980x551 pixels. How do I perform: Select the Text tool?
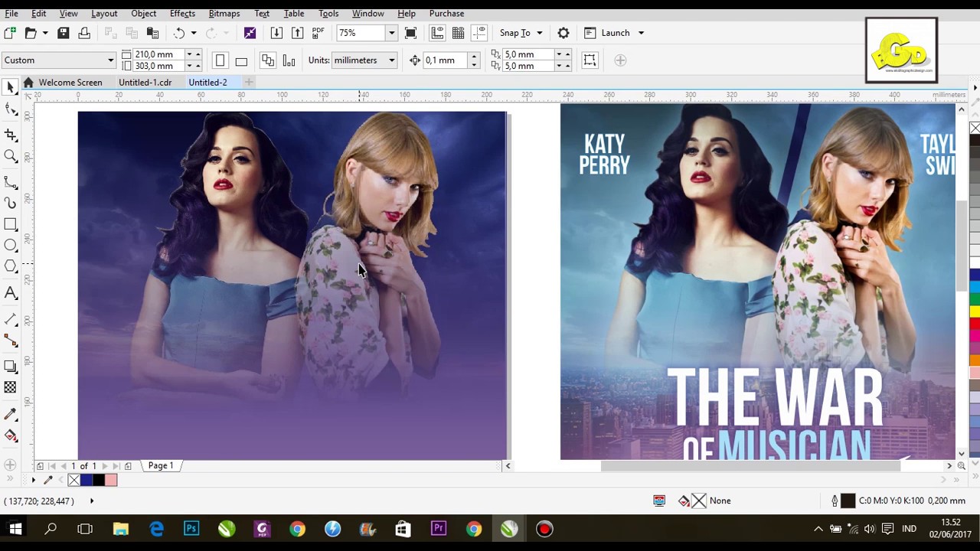click(x=11, y=292)
